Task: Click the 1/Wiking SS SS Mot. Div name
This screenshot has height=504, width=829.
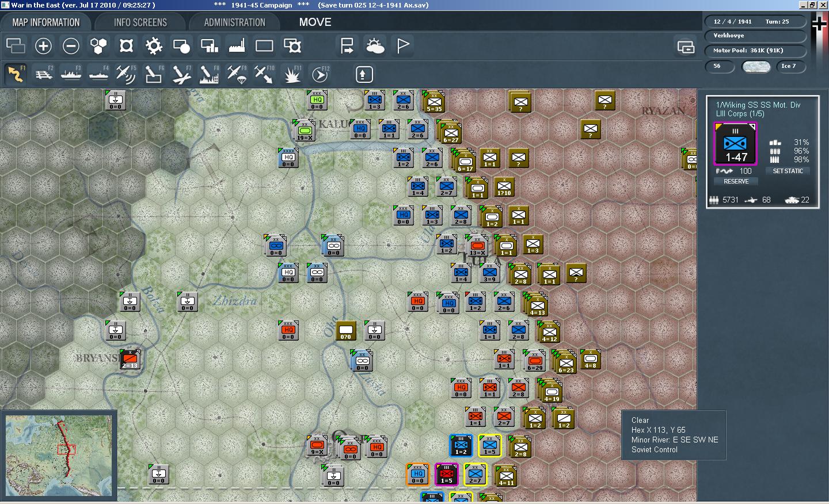Action: (x=758, y=105)
